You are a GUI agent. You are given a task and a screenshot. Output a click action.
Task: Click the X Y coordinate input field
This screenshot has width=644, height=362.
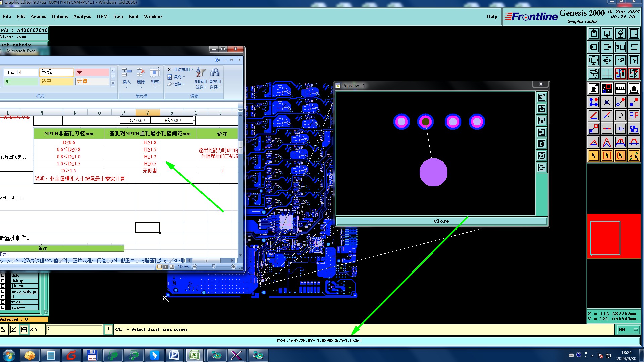(x=74, y=329)
